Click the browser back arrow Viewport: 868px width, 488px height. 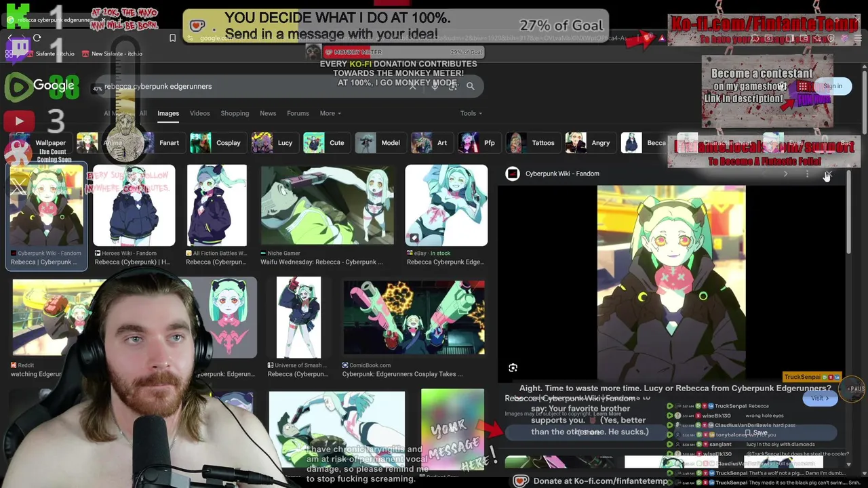coord(9,38)
